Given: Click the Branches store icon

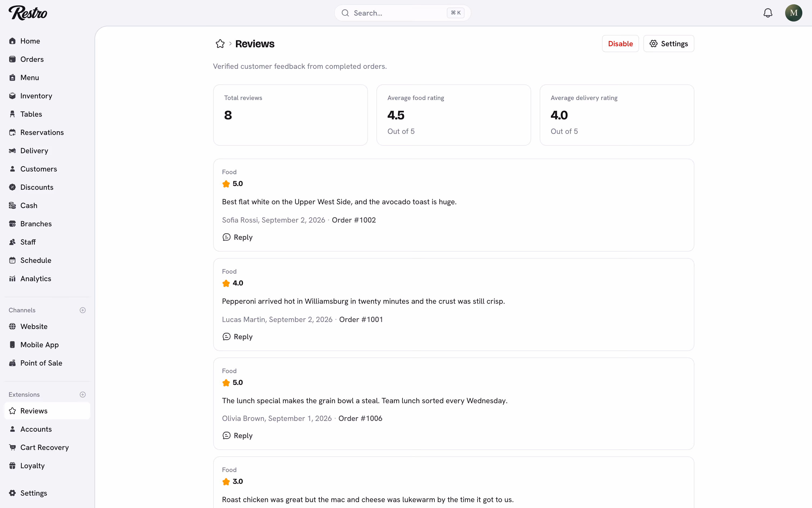Looking at the screenshot, I should tap(12, 224).
